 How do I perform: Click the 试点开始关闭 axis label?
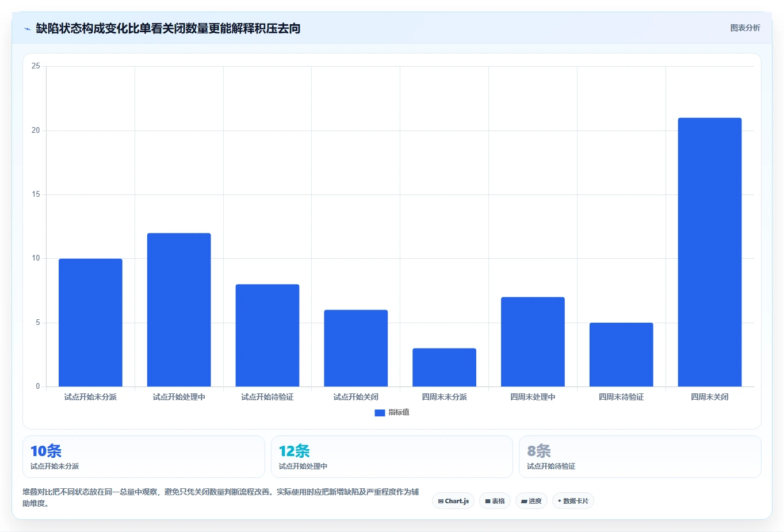tap(356, 397)
